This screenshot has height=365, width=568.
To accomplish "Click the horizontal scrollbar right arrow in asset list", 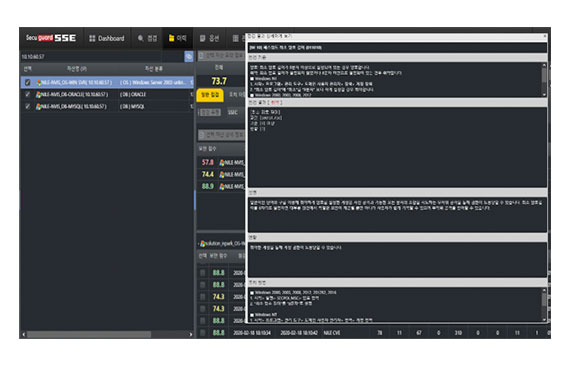I will point(191,334).
